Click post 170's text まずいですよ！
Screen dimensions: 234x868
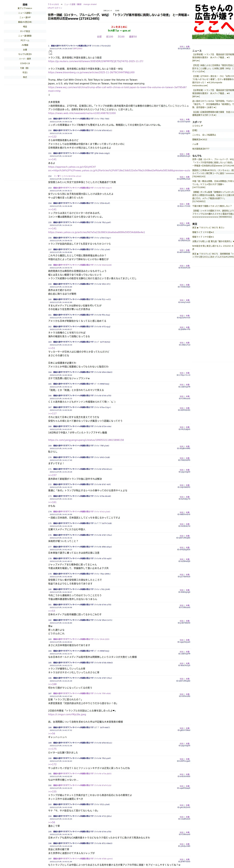coord(56,463)
